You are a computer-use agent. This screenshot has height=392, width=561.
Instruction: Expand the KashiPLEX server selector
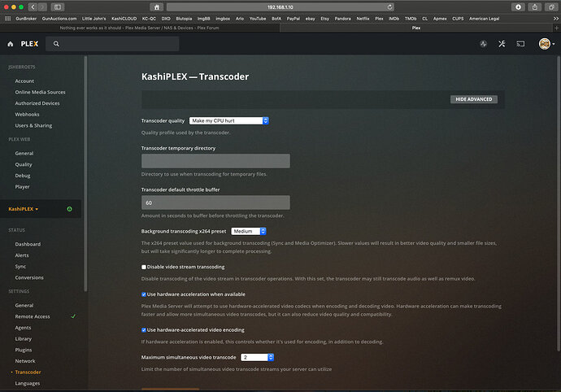click(x=24, y=209)
